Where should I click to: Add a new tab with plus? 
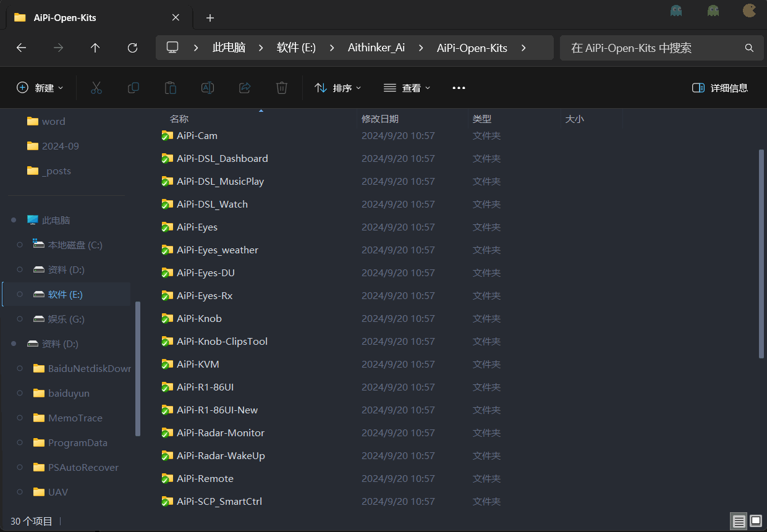click(210, 18)
